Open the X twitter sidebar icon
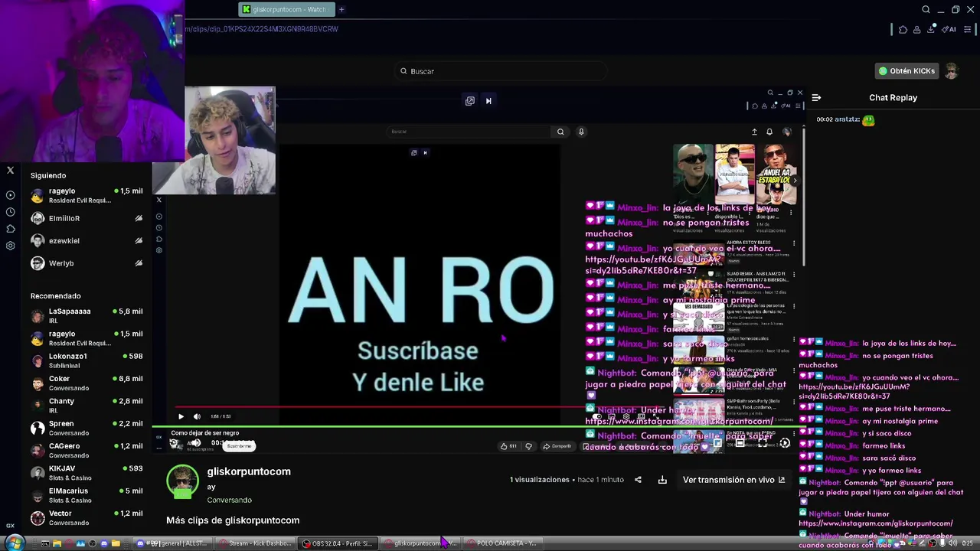 click(11, 171)
